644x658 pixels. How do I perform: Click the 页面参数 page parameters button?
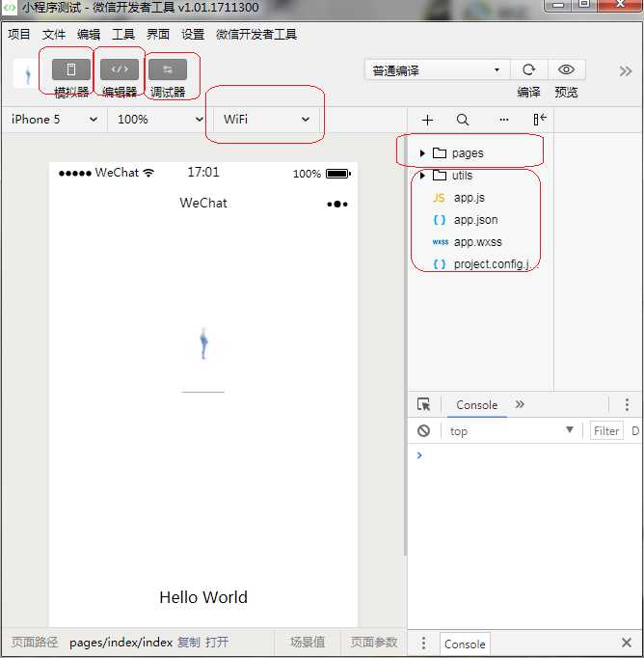[x=373, y=642]
